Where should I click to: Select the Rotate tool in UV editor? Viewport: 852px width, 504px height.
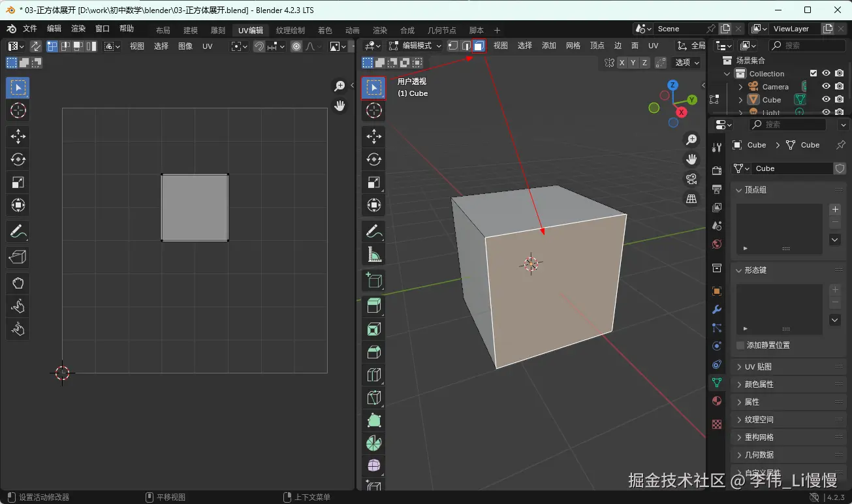(18, 159)
